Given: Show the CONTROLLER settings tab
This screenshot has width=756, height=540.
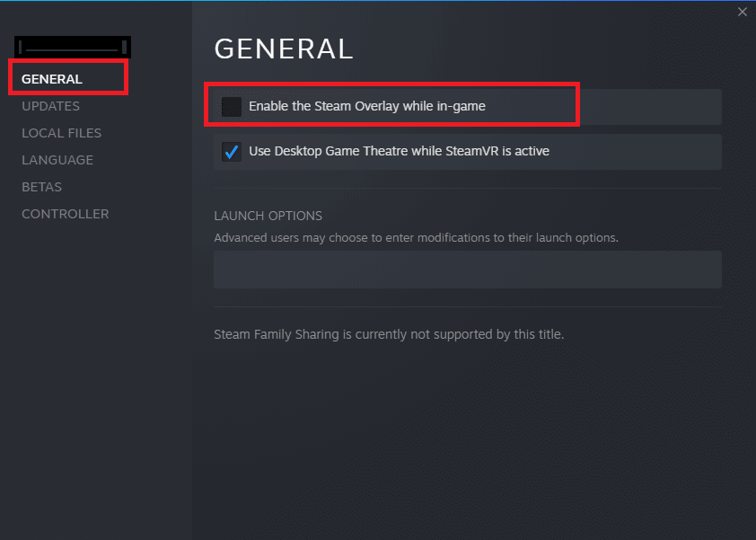Looking at the screenshot, I should coord(65,214).
